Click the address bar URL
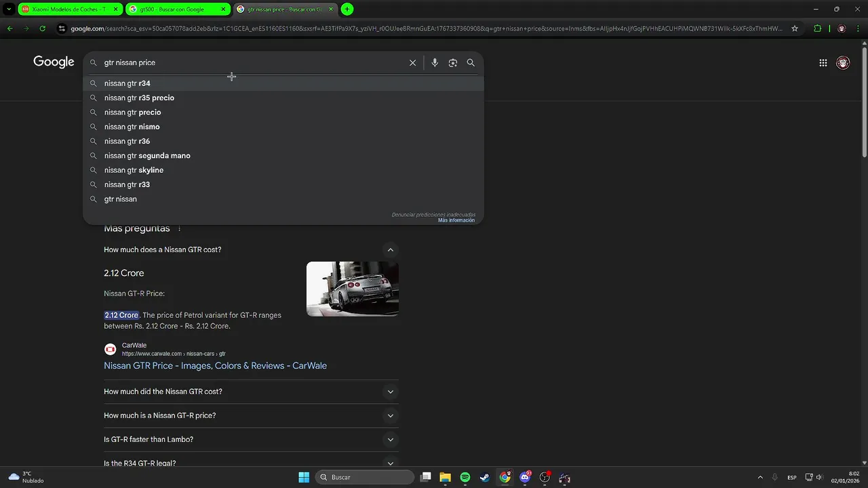The height and width of the screenshot is (488, 868). [x=427, y=28]
